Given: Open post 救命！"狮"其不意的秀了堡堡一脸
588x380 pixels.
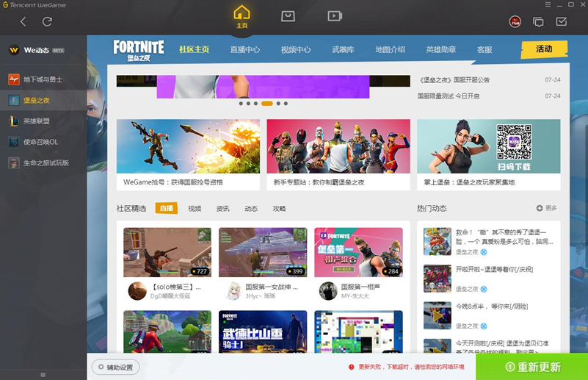Looking at the screenshot, I should pyautogui.click(x=504, y=237).
